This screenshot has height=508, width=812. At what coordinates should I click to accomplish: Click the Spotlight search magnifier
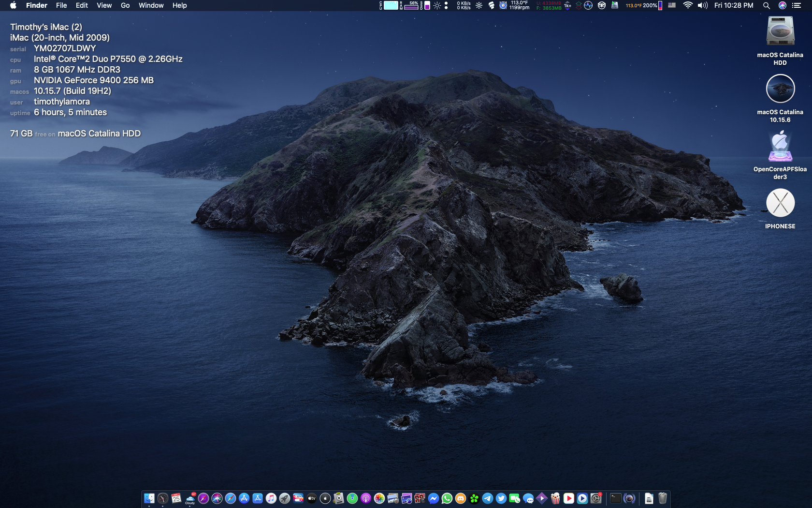766,5
